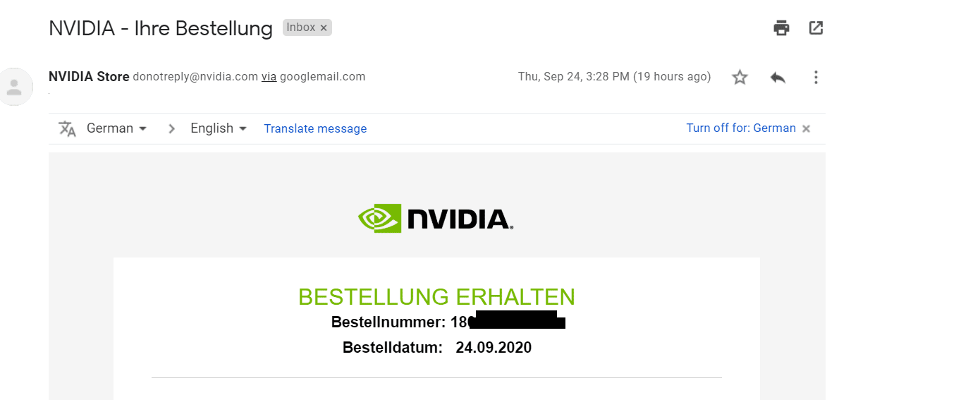This screenshot has width=980, height=400.
Task: Click Turn off for: German
Action: click(741, 128)
